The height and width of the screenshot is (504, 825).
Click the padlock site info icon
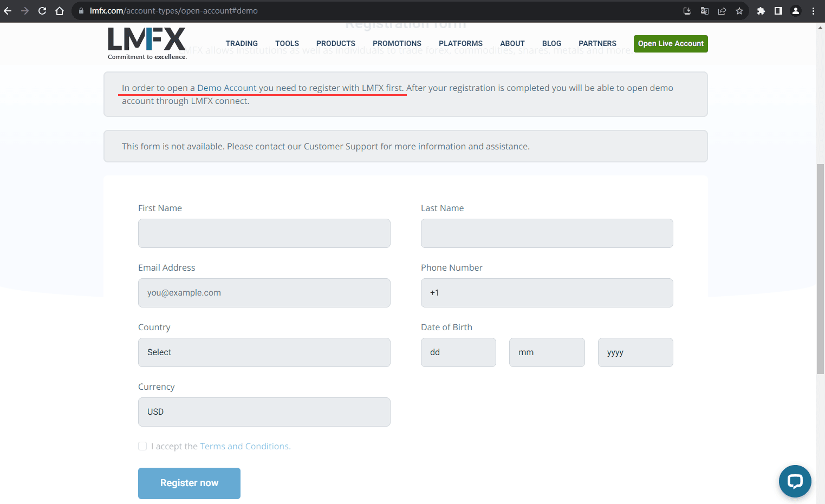click(x=81, y=11)
